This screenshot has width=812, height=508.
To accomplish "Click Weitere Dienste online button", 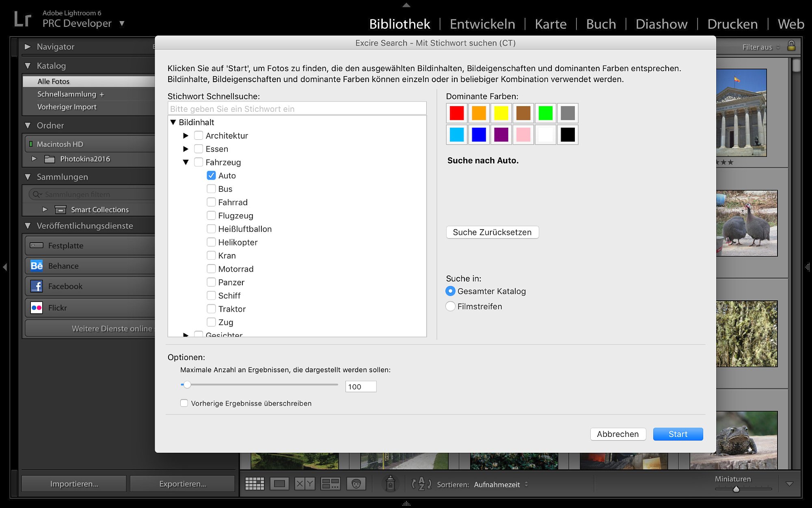I will [90, 328].
